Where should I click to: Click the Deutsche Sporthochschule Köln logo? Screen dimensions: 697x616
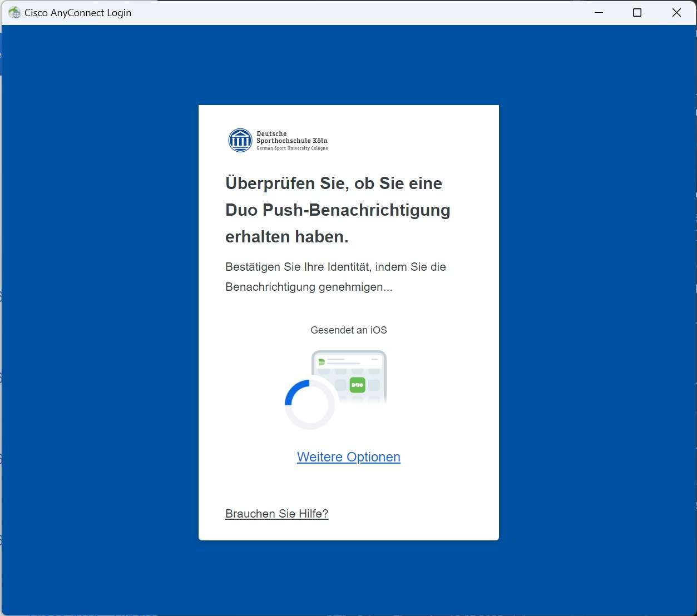278,140
